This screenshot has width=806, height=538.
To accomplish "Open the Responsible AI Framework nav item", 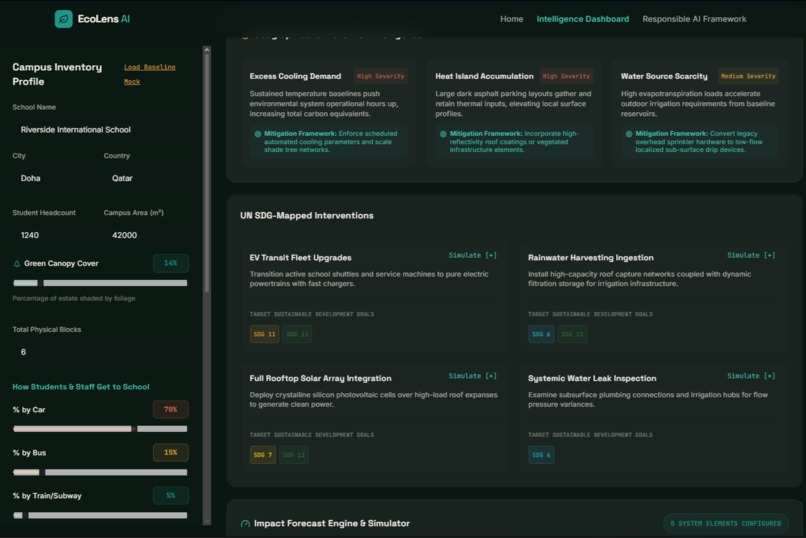I will click(x=694, y=19).
